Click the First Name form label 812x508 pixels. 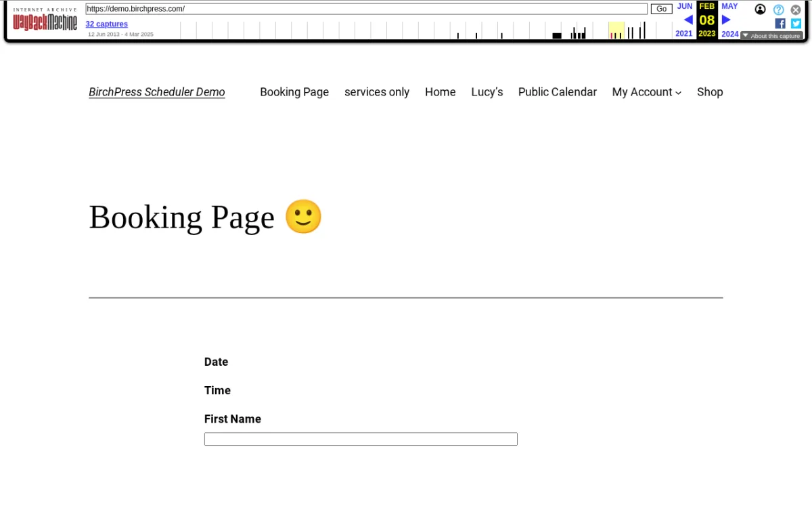[233, 419]
